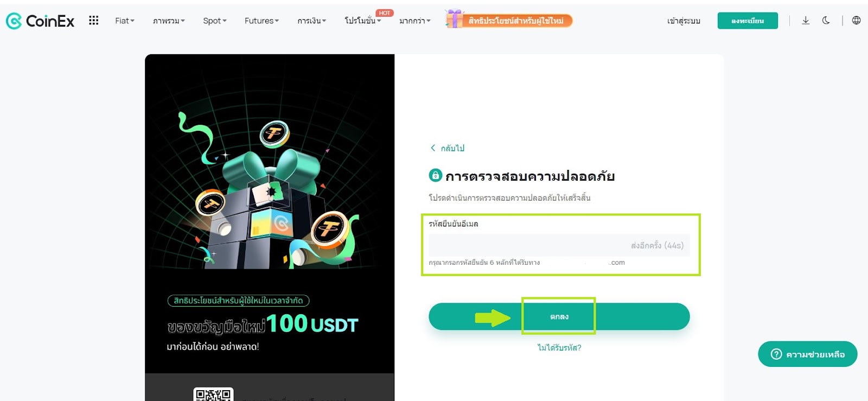This screenshot has height=401, width=868.
Task: Open the โปรโมชั่น HOT menu
Action: 363,21
